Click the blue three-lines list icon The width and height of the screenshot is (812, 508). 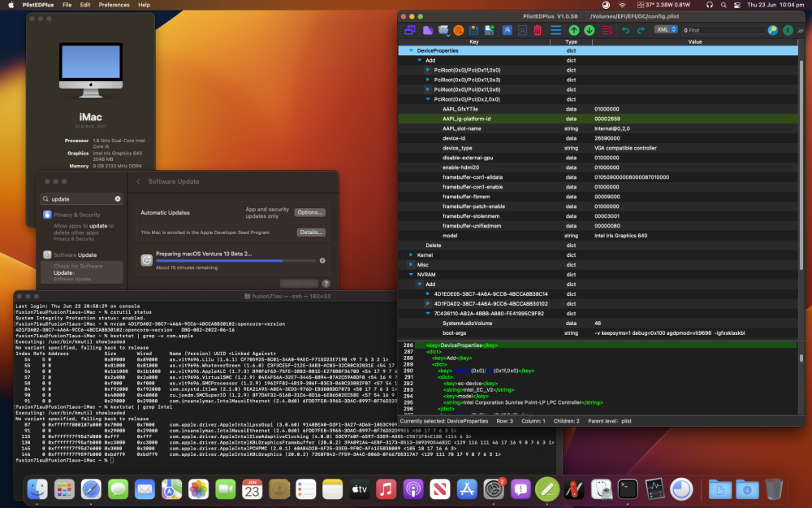point(555,30)
